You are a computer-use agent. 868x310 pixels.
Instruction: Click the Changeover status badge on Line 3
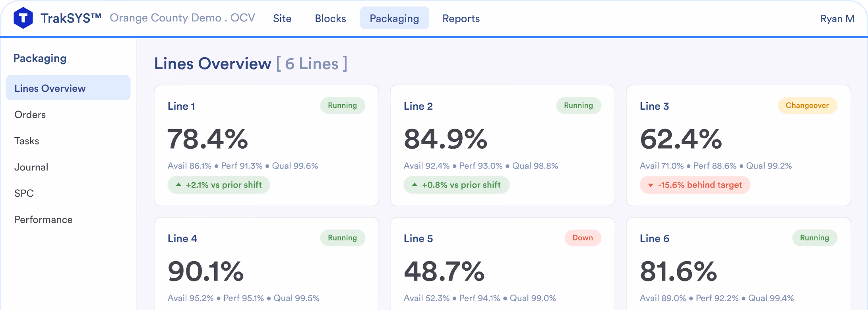click(x=807, y=105)
